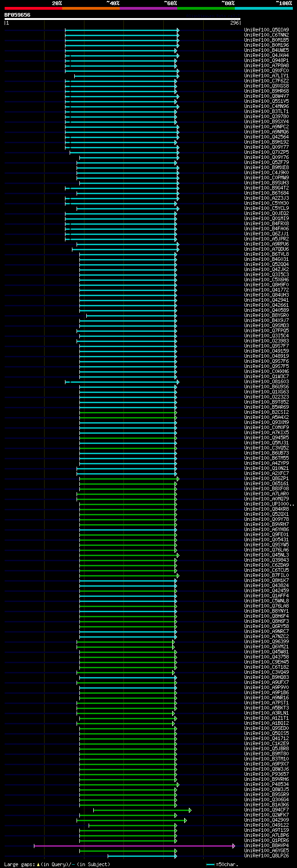Open hit UniRef100_B9SUH3

(x=266, y=183)
